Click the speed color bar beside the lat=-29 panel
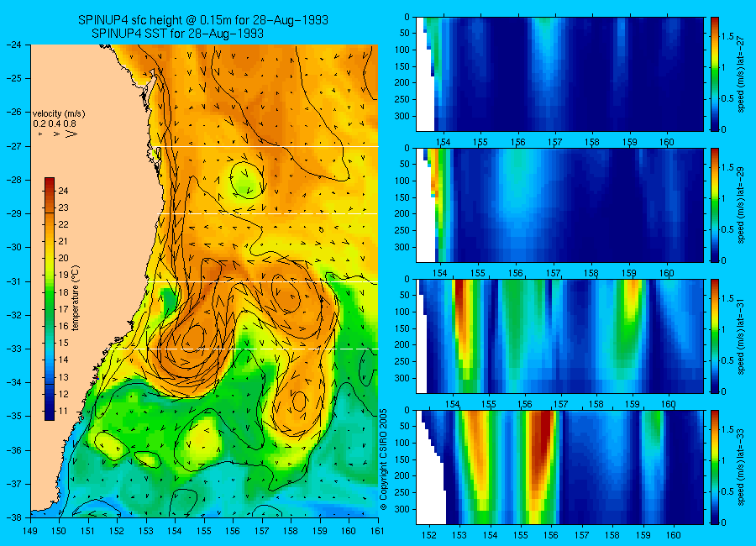Image resolution: width=756 pixels, height=546 pixels. pyautogui.click(x=714, y=205)
